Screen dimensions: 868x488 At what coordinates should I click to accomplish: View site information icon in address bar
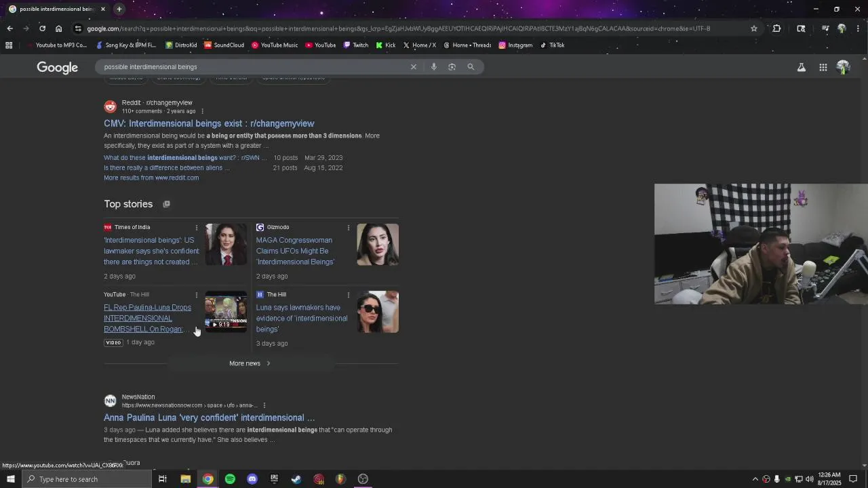(x=78, y=28)
